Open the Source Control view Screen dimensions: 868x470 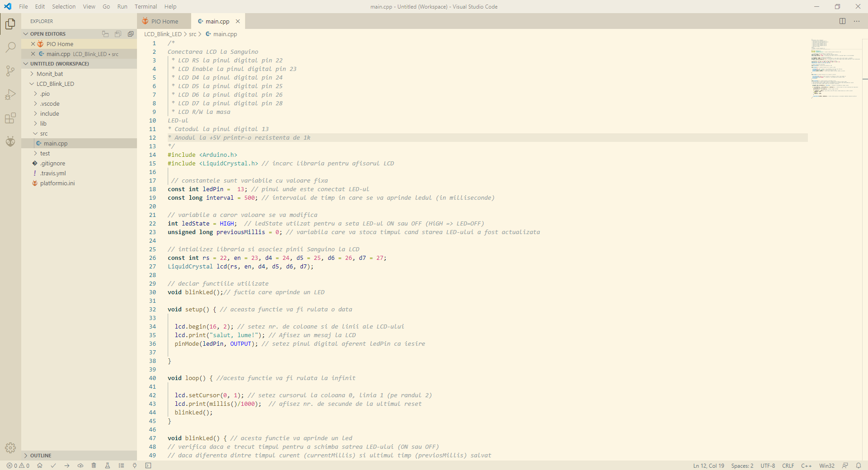click(x=10, y=71)
